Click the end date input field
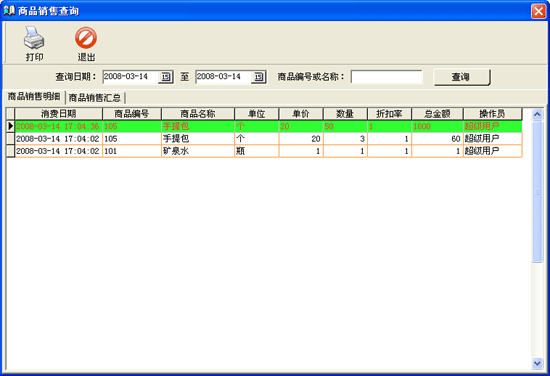 pyautogui.click(x=223, y=77)
